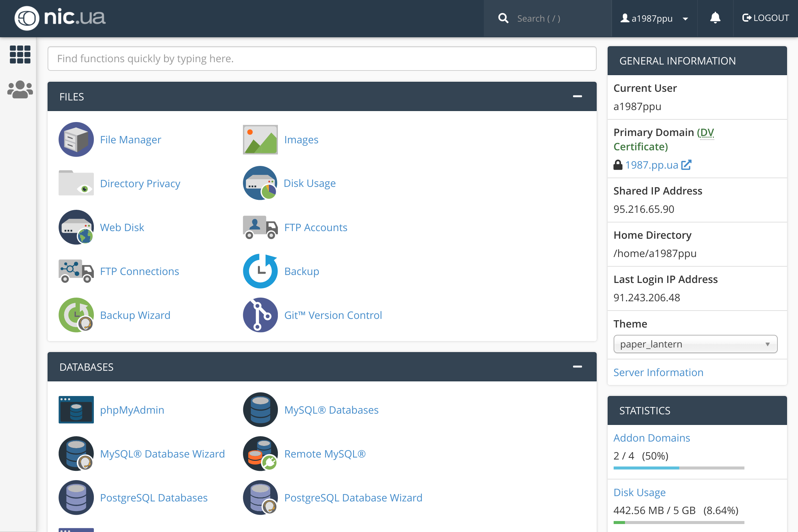The height and width of the screenshot is (532, 798).
Task: Open the 1987.pp.ua domain link
Action: pyautogui.click(x=652, y=165)
